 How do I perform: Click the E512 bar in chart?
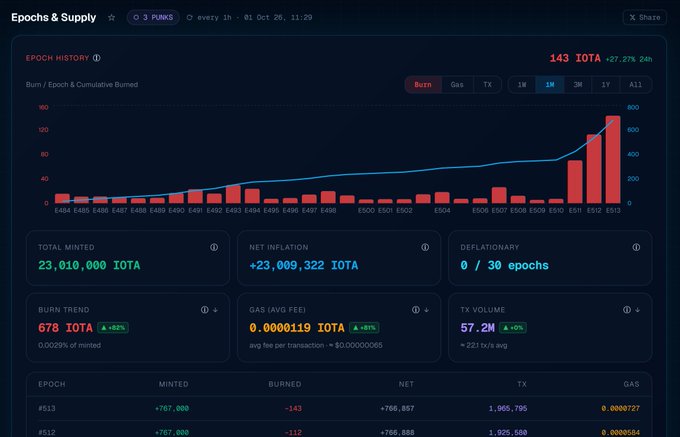point(594,169)
